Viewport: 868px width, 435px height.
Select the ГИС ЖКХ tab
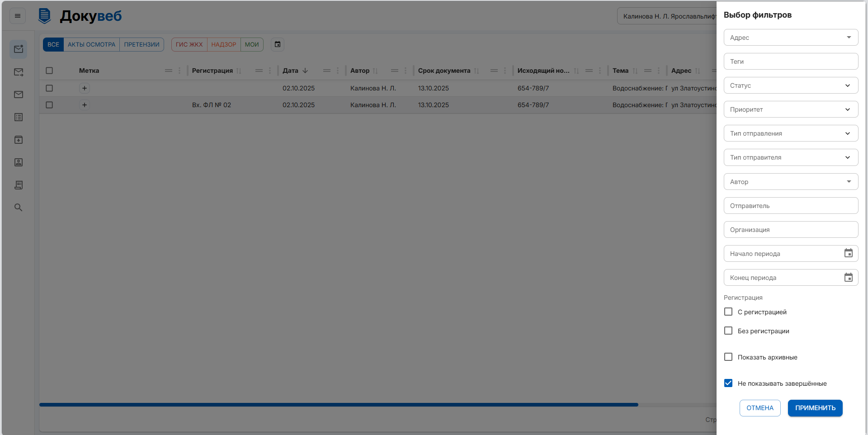tap(189, 44)
